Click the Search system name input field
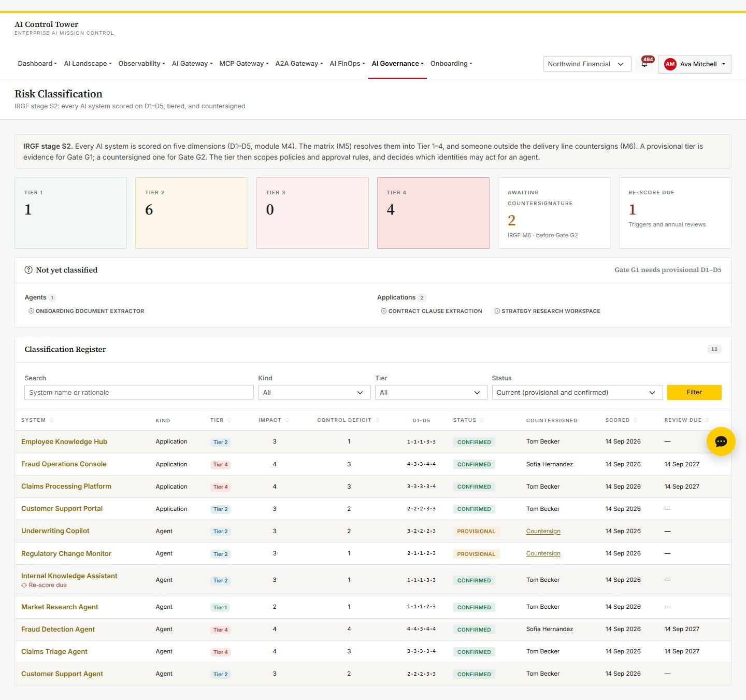Viewport: 746px width, 700px height. pos(139,393)
